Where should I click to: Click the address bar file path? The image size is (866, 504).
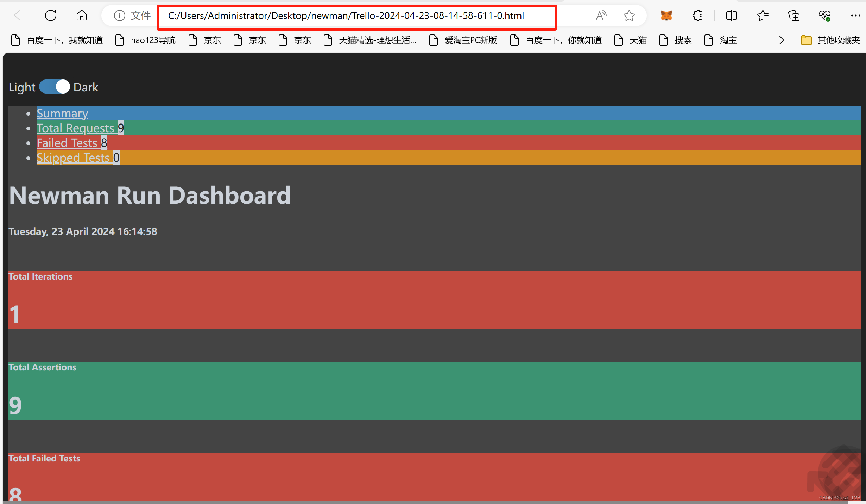(x=346, y=16)
